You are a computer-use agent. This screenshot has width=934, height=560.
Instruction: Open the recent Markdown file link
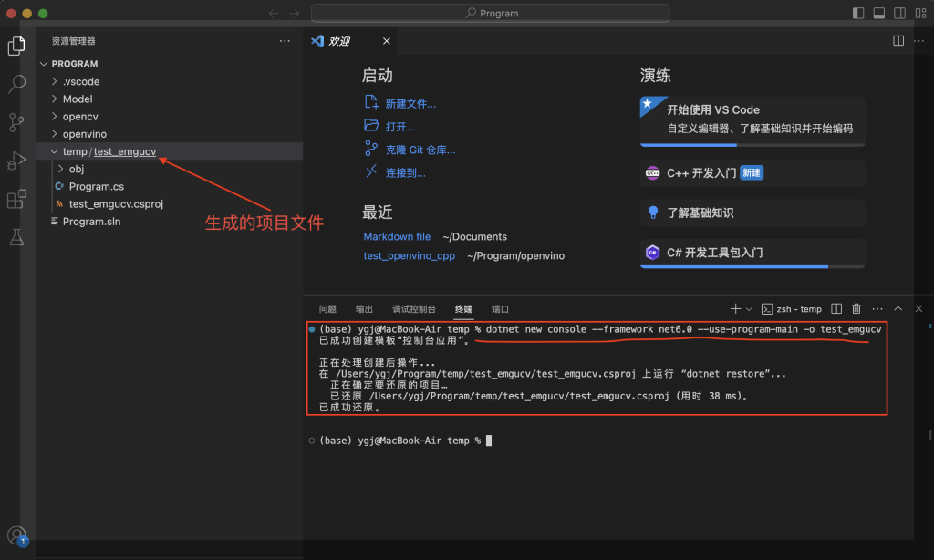[x=397, y=236]
